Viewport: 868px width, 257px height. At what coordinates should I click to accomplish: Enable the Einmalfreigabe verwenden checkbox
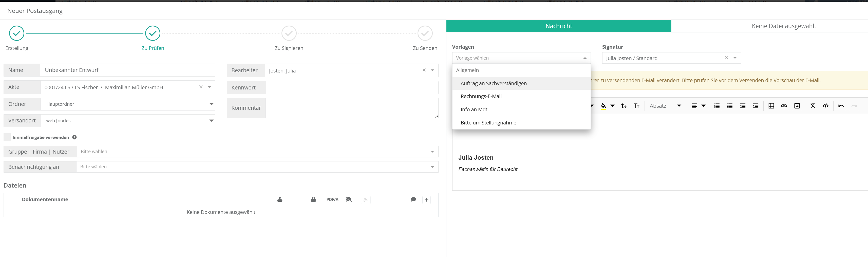[x=7, y=137]
